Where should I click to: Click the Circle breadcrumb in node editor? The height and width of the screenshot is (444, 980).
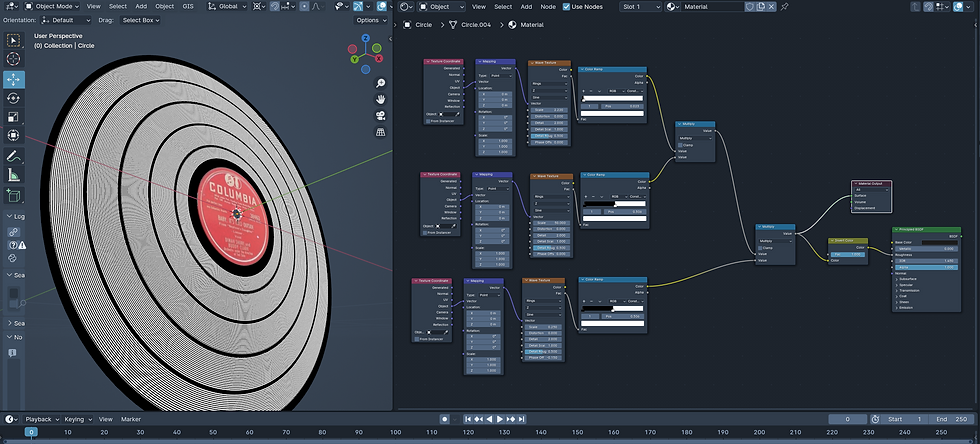pos(418,25)
